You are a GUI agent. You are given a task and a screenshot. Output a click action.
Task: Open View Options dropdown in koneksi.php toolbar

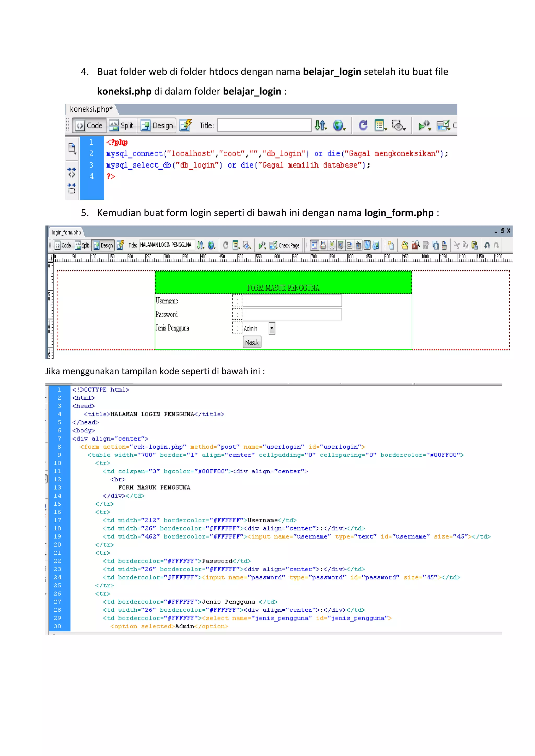coord(381,126)
